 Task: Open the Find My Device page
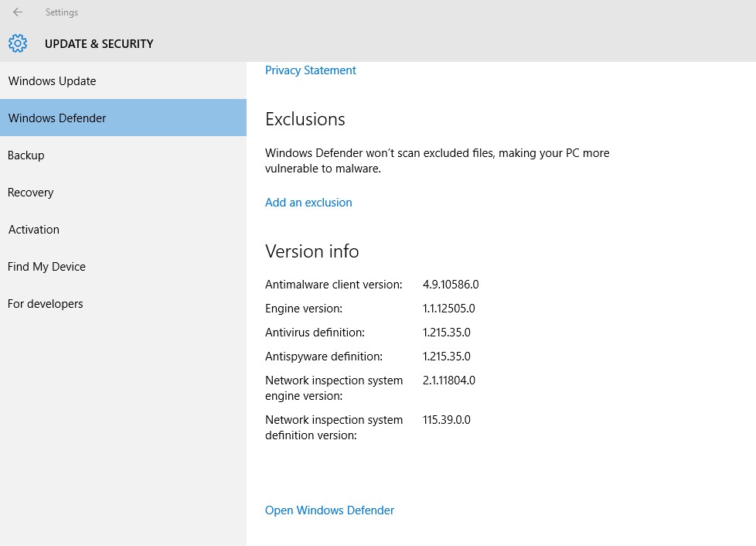pos(46,266)
